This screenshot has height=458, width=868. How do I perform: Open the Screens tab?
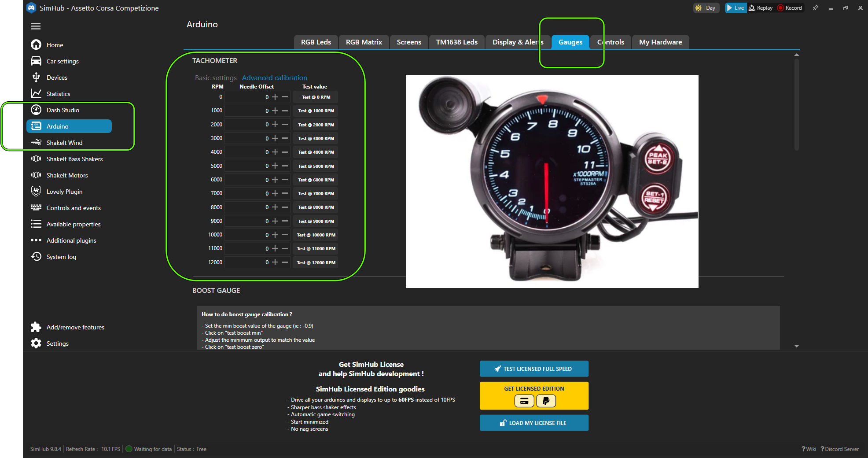pos(409,42)
